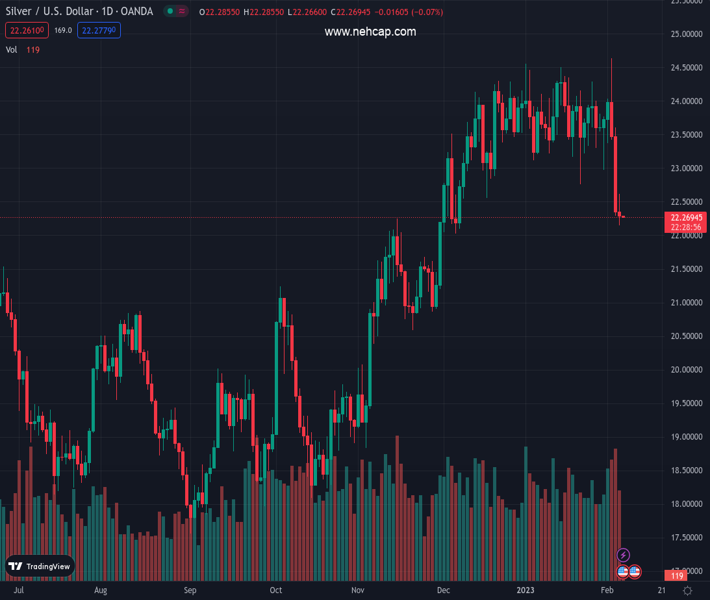Image resolution: width=710 pixels, height=600 pixels.
Task: Click the Silver / U.S. Dollar symbol title
Action: [82, 12]
